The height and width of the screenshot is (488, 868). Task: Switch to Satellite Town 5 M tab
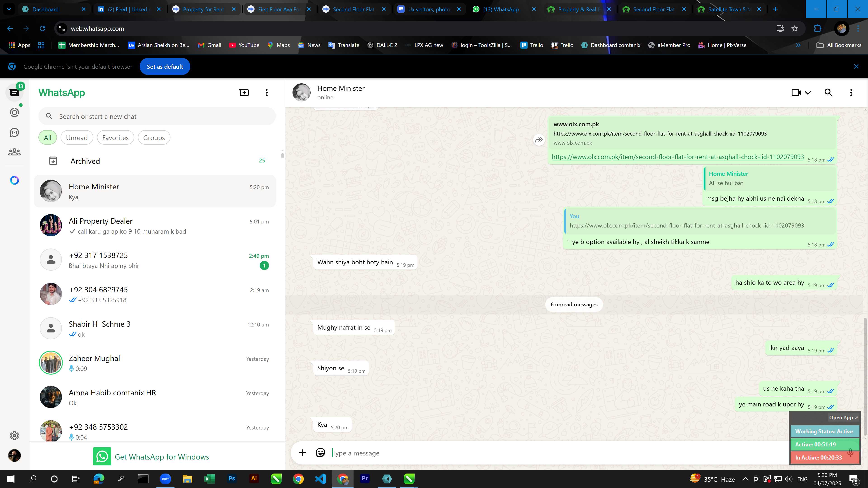(x=729, y=9)
